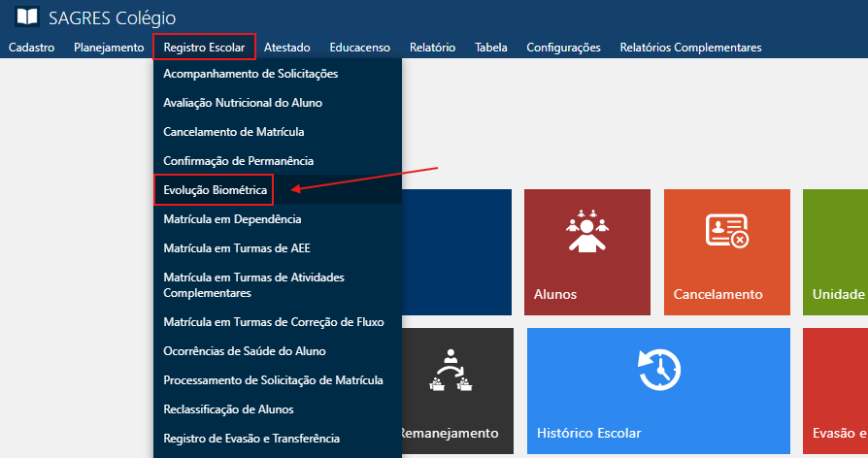868x458 pixels.
Task: Select Evolução Biométrica from the menu
Action: pyautogui.click(x=216, y=190)
